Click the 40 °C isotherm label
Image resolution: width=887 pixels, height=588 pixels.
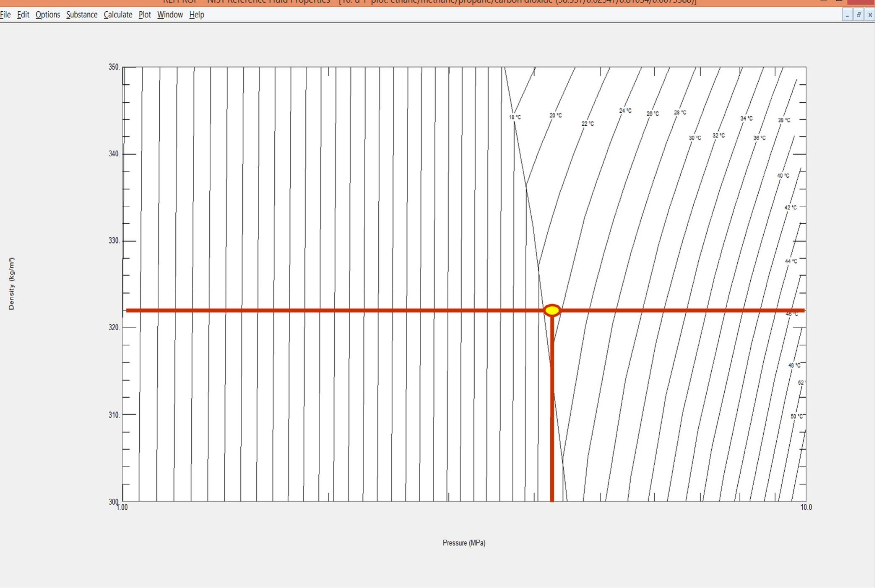(x=783, y=176)
